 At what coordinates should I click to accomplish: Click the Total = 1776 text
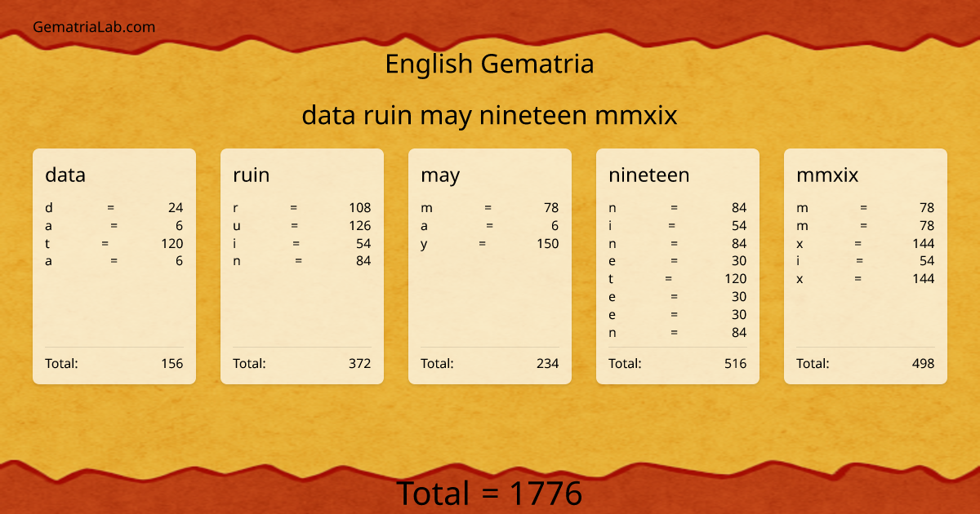pos(489,494)
